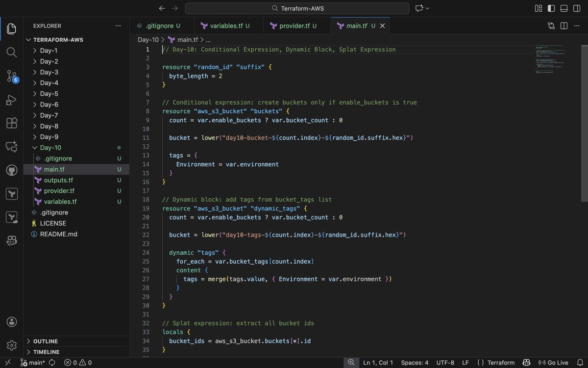Click Day-10 in the breadcrumb
Viewport: 588px width, 368px height.
coord(148,40)
